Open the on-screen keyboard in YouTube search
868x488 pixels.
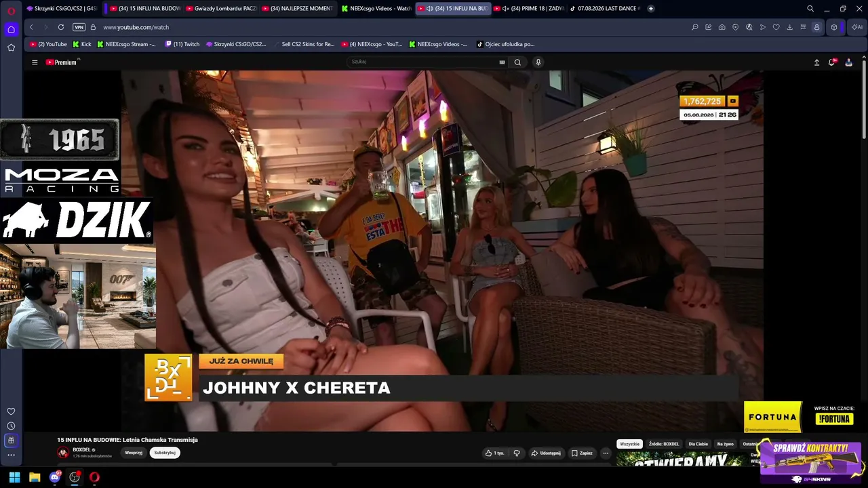click(502, 62)
